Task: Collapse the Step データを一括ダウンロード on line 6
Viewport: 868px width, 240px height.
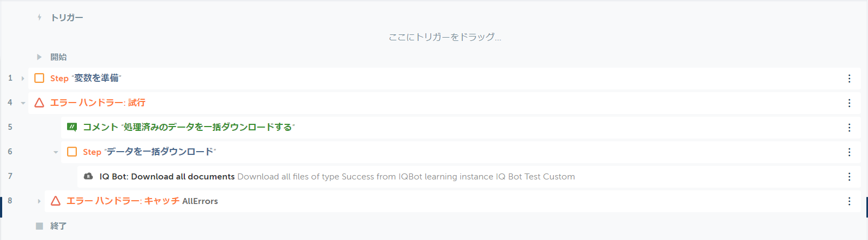Action: pos(56,152)
